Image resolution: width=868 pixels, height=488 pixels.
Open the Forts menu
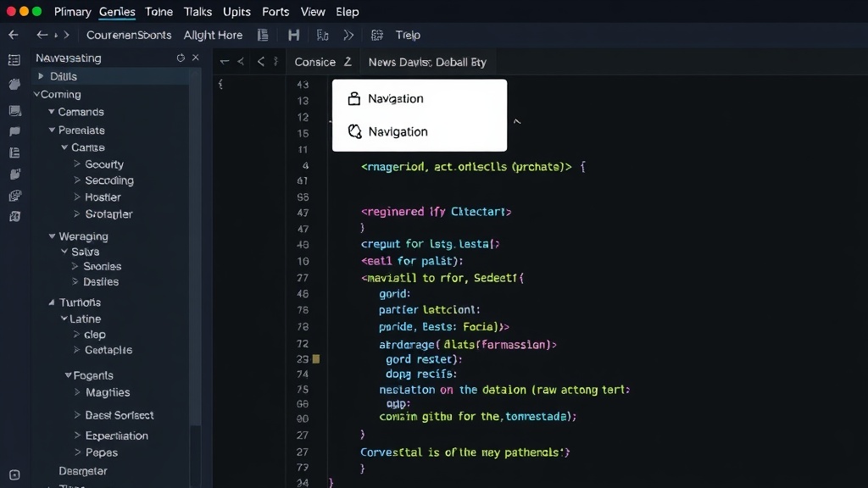click(x=275, y=12)
